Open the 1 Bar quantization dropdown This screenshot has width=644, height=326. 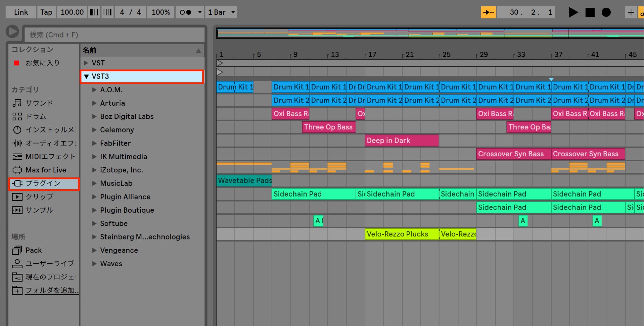221,12
